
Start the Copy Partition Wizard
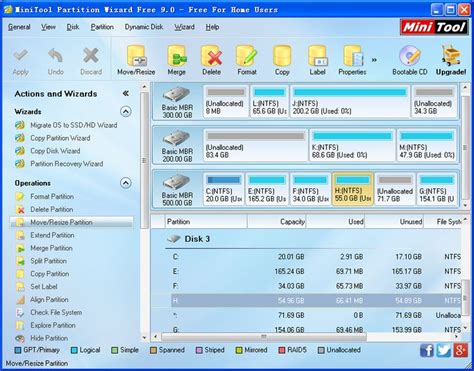(x=53, y=138)
